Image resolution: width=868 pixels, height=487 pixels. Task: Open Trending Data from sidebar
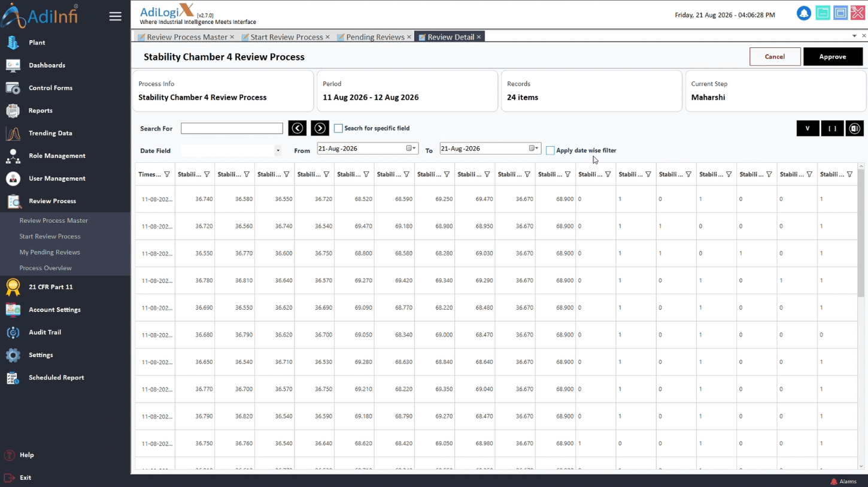(50, 133)
